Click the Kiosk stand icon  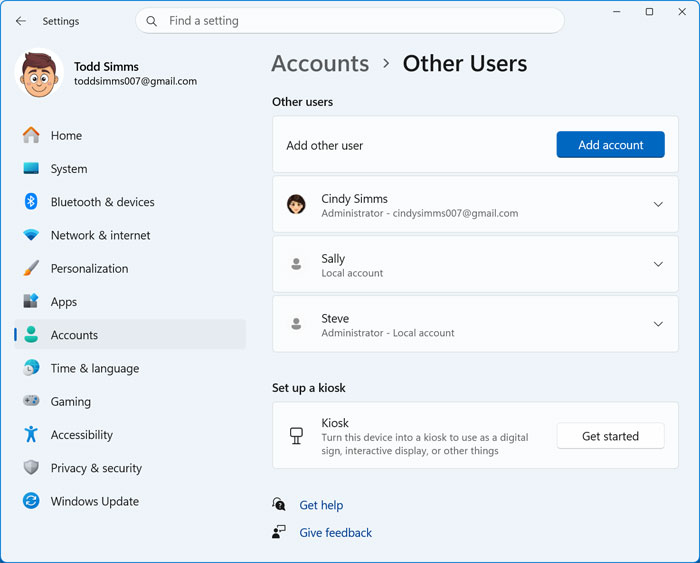[296, 436]
